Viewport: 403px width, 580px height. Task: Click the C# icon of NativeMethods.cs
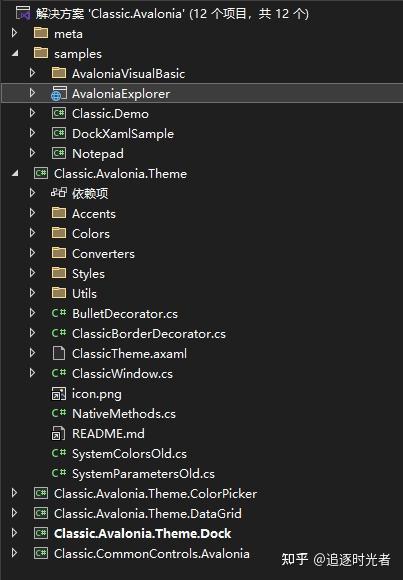pyautogui.click(x=59, y=413)
